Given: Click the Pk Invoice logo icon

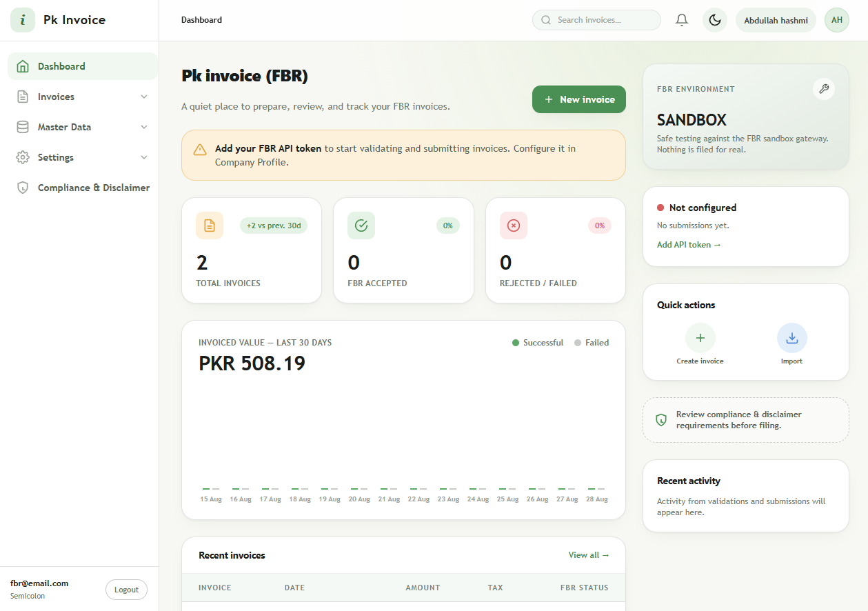Looking at the screenshot, I should 22,20.
